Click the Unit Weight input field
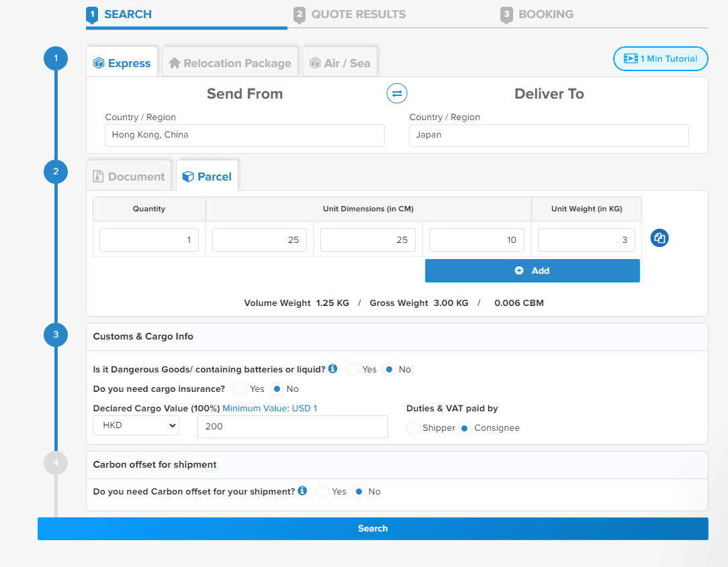 pyautogui.click(x=586, y=240)
